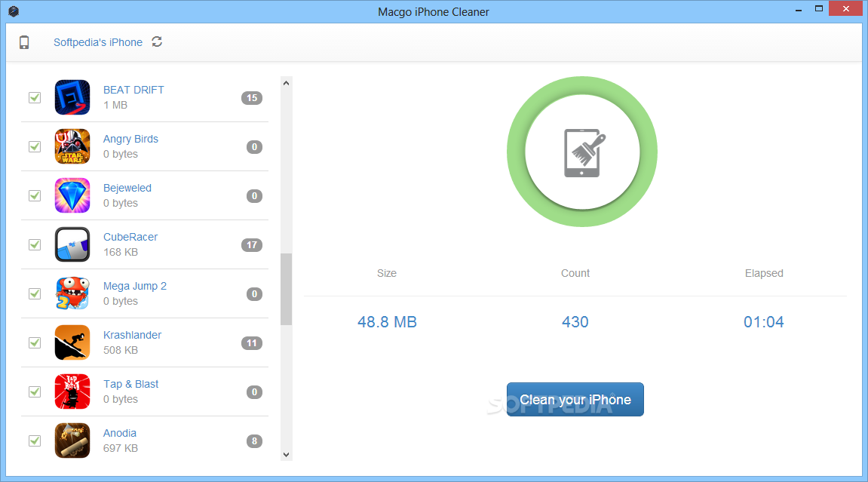Screen dimensions: 868x482
Task: Click the brush cleaner icon in green circle
Action: 584,152
